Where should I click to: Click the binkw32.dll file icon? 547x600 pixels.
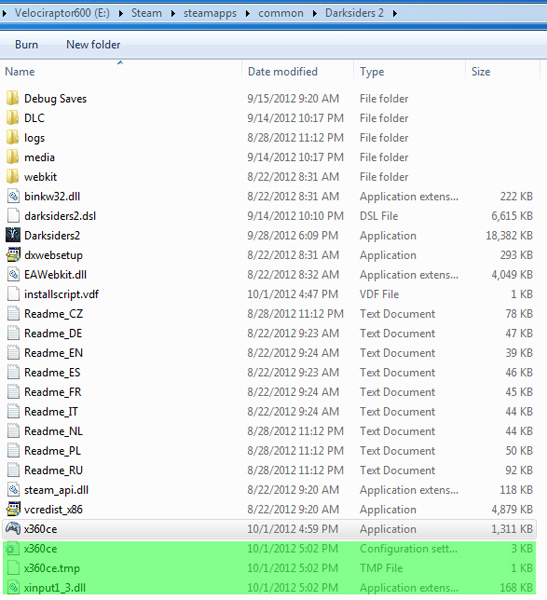(13, 196)
